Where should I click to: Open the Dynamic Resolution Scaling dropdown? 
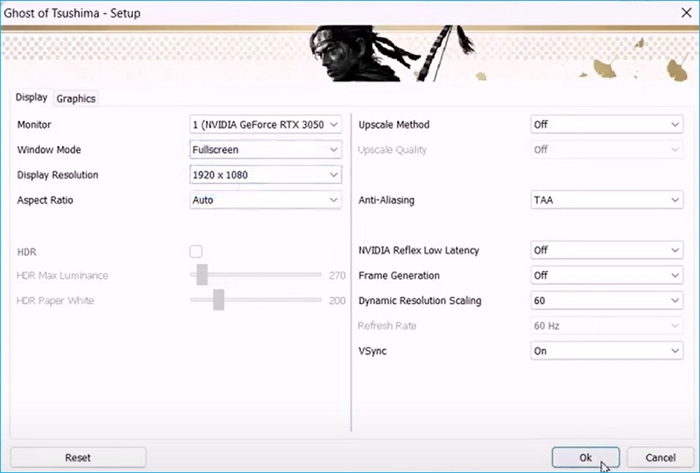coord(607,301)
